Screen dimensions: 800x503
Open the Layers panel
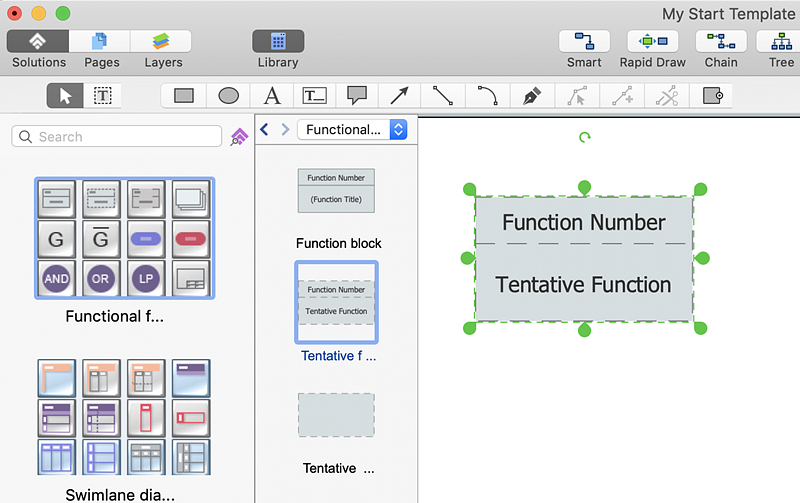click(x=162, y=42)
